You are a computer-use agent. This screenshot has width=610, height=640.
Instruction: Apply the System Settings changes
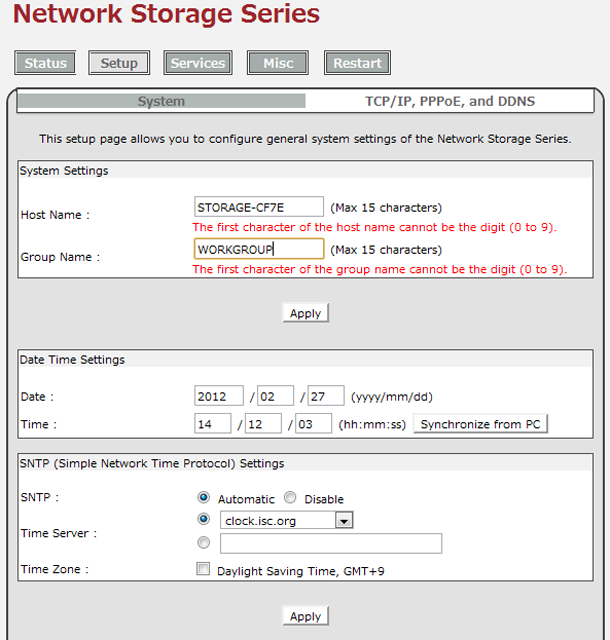(x=305, y=313)
